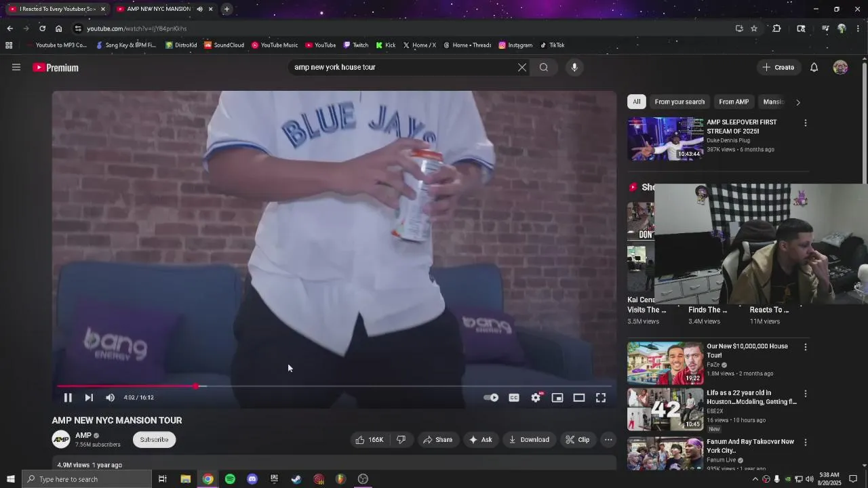Select the All filter chip
This screenshot has height=488, width=868.
point(636,102)
